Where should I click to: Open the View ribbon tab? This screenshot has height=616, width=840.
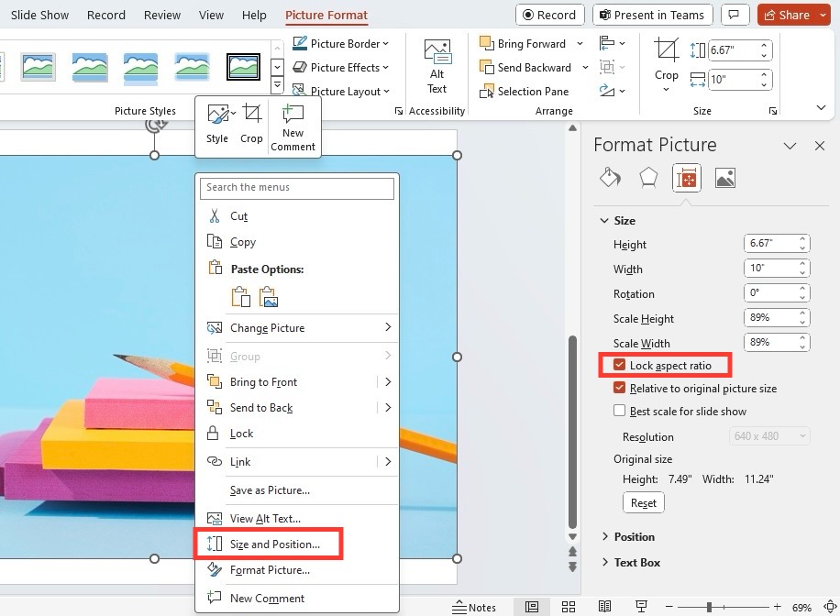[x=211, y=15]
